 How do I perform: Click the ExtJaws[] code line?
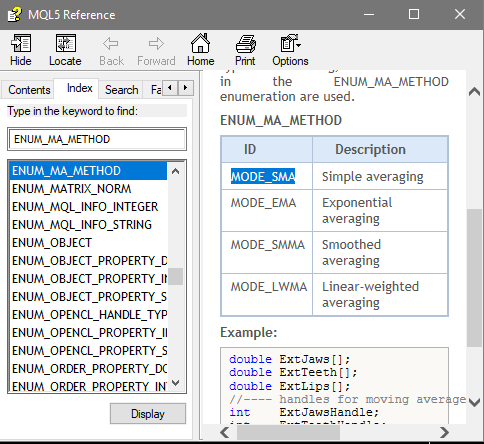289,359
